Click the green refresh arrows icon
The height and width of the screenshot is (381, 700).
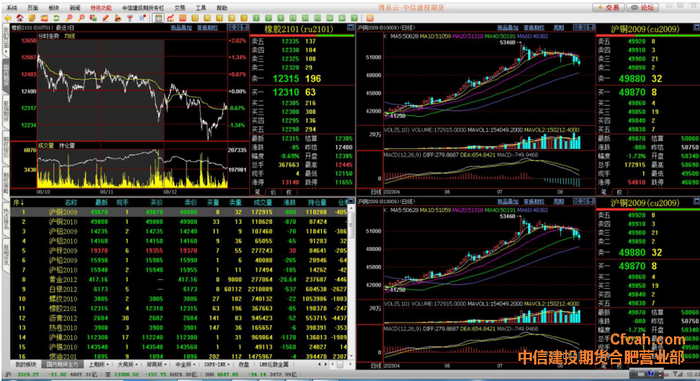pos(56,18)
